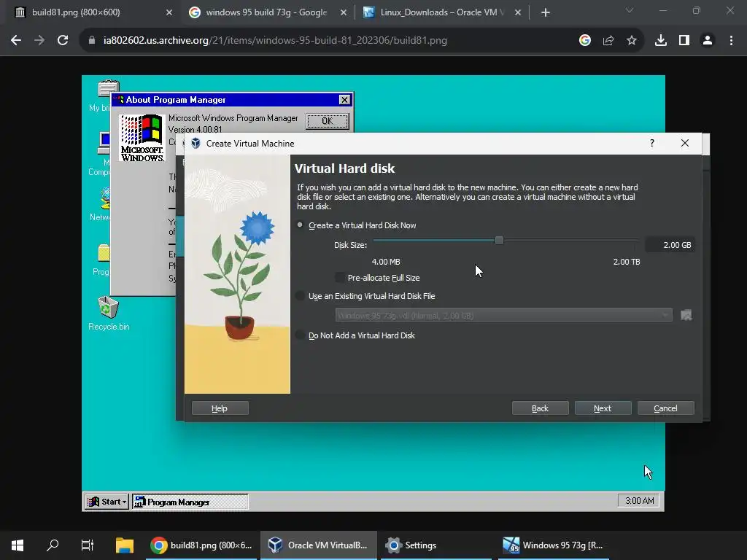Click OK in About Program Manager
The width and height of the screenshot is (747, 560).
pos(328,121)
